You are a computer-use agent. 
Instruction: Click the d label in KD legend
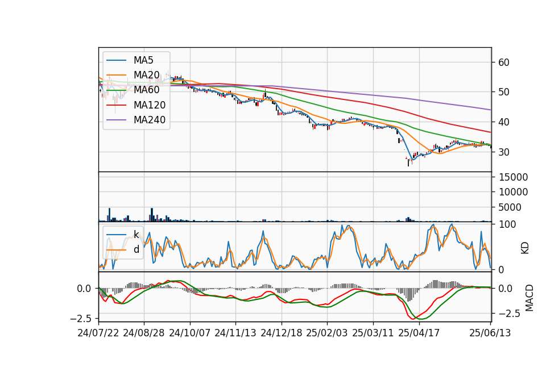(x=136, y=249)
